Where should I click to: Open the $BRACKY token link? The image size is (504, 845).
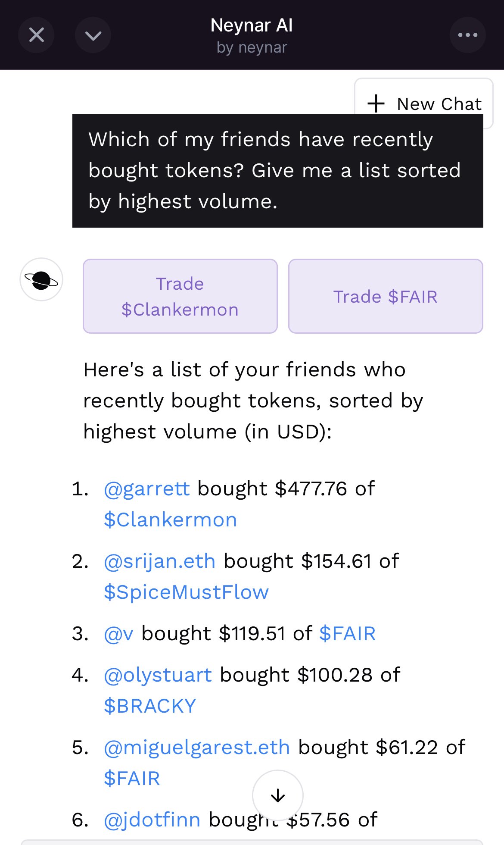pyautogui.click(x=150, y=706)
